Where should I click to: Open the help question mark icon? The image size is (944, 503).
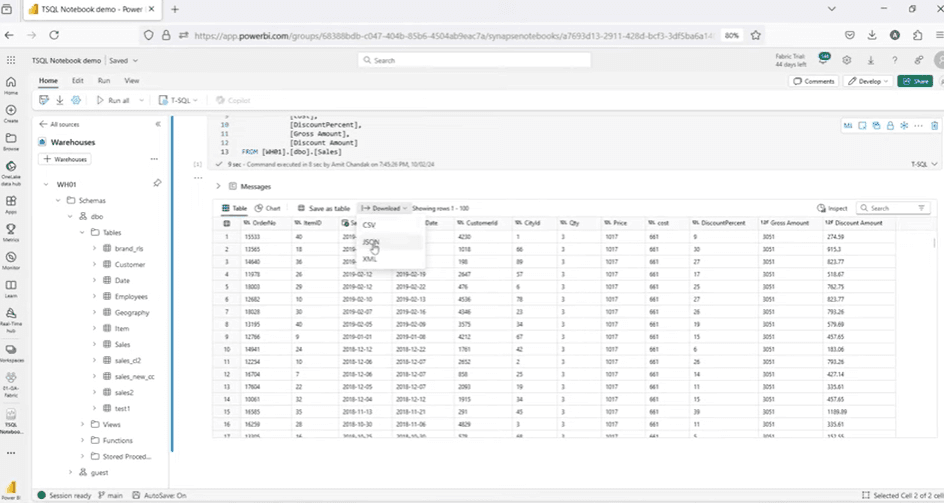[x=895, y=60]
